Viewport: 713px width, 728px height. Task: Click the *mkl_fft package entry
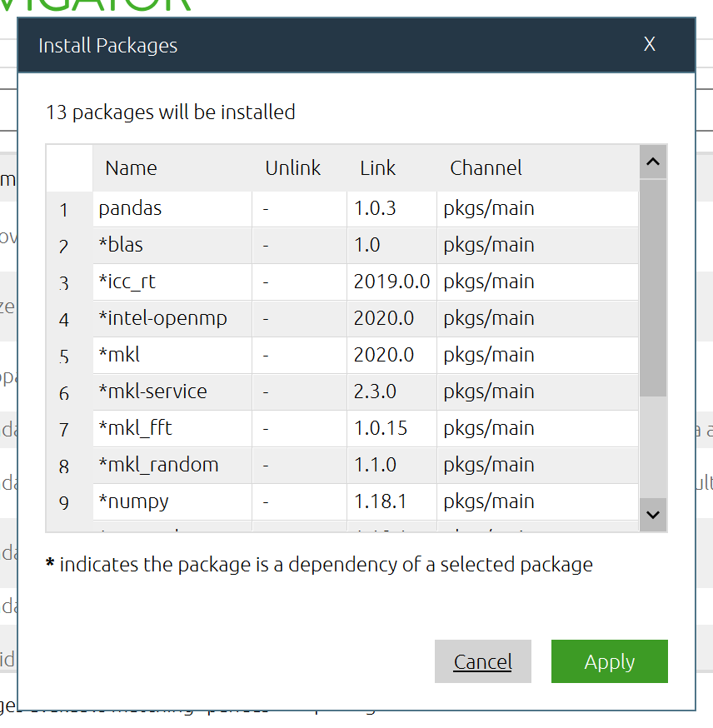point(135,428)
